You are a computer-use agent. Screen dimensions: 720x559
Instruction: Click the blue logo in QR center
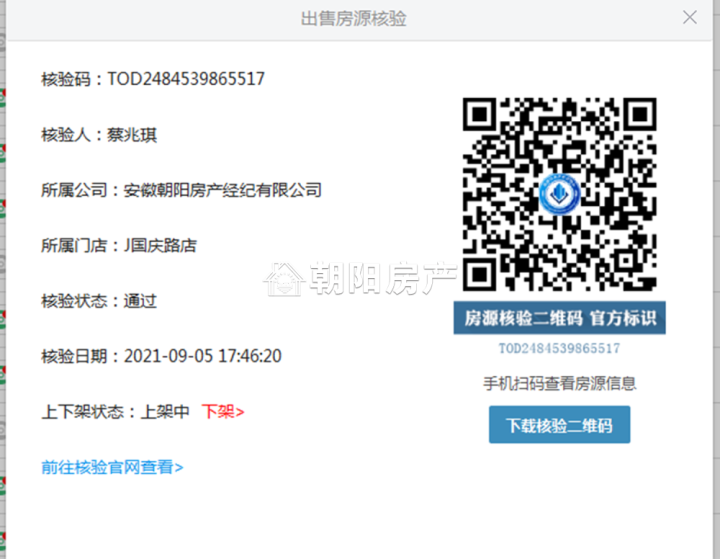pos(559,194)
